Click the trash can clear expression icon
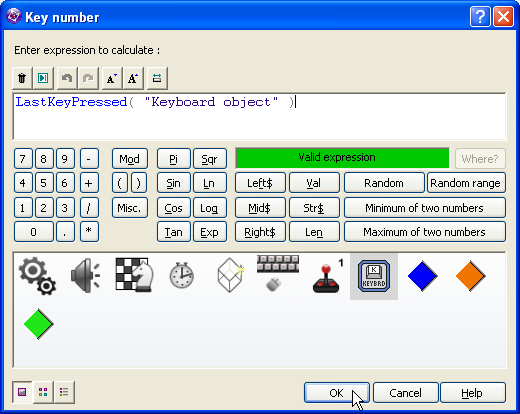The image size is (520, 414). coord(22,78)
